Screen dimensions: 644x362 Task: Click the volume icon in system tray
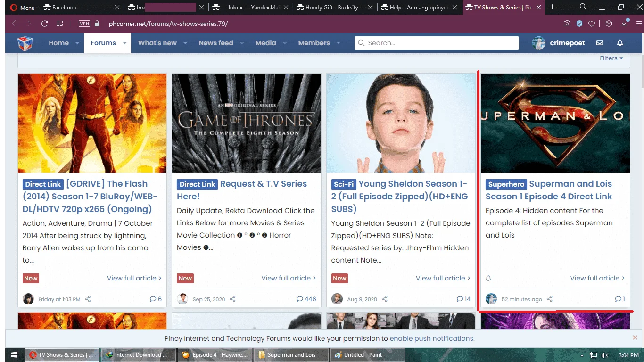click(604, 355)
